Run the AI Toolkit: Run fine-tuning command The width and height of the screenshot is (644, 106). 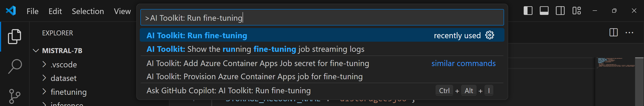pyautogui.click(x=197, y=36)
